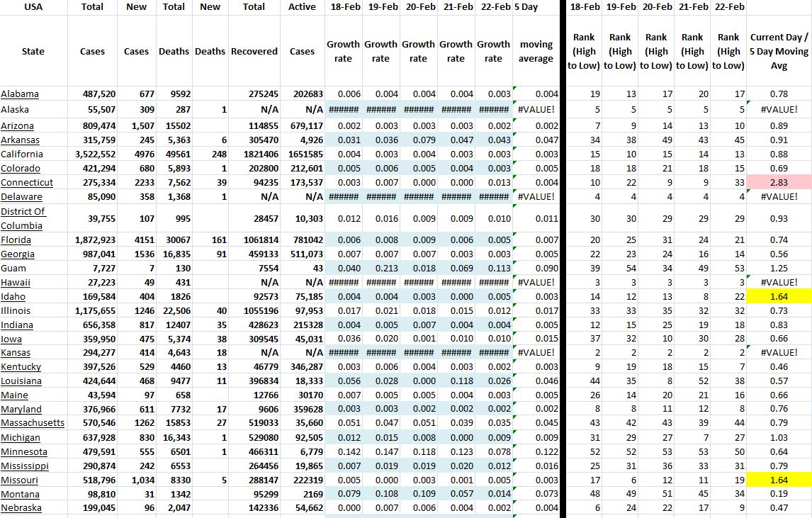
Task: Open the Kentucky link
Action: [21, 366]
